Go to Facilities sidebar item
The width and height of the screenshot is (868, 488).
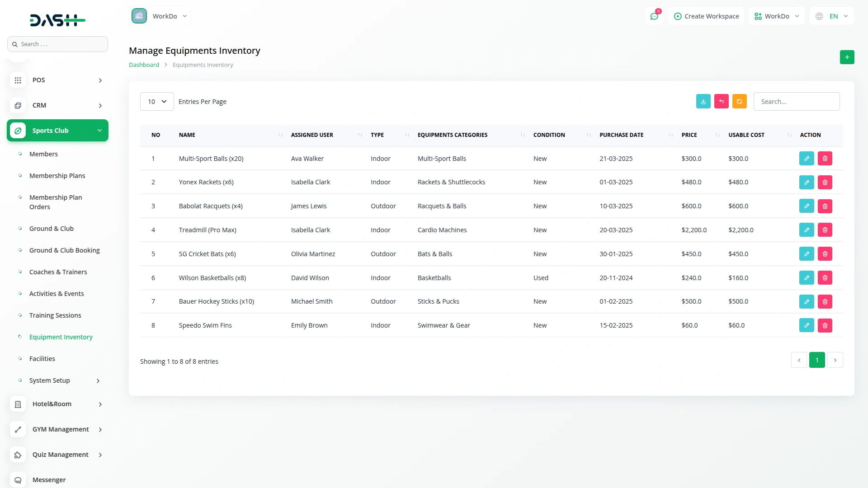(x=42, y=359)
